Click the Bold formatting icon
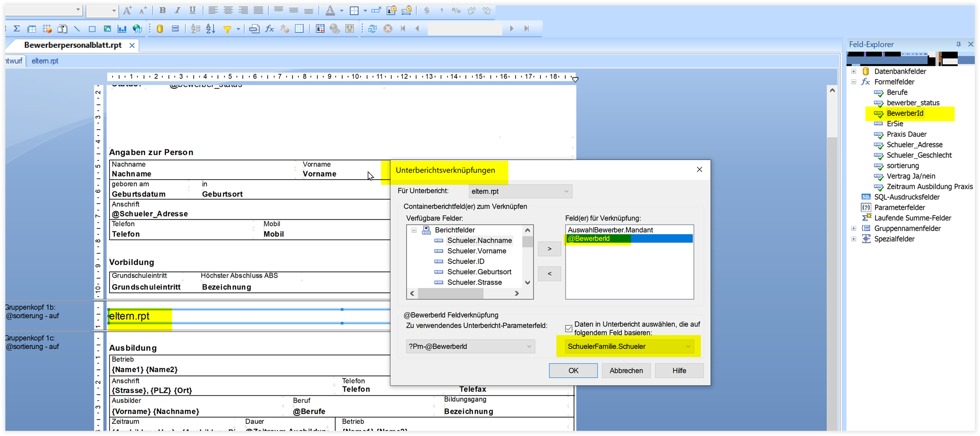980x436 pixels. (162, 10)
